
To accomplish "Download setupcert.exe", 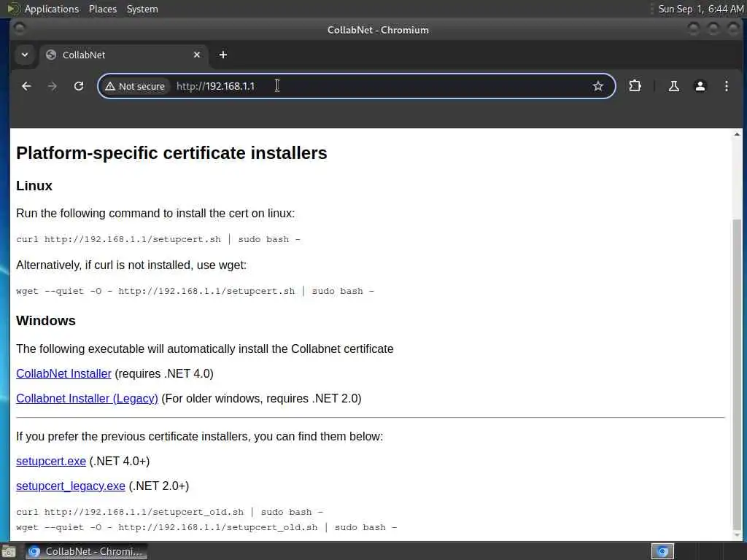I will [51, 462].
